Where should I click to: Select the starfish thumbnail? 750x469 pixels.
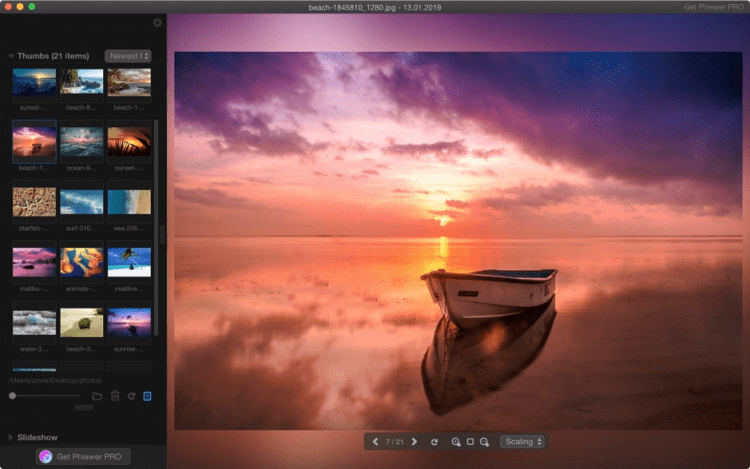34,202
